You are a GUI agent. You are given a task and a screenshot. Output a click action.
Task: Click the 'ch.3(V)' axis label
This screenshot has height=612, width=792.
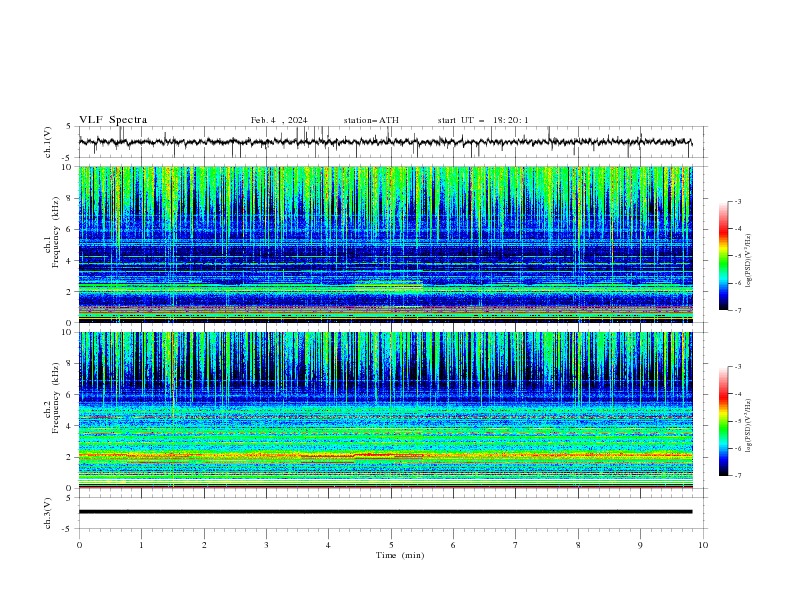48,513
